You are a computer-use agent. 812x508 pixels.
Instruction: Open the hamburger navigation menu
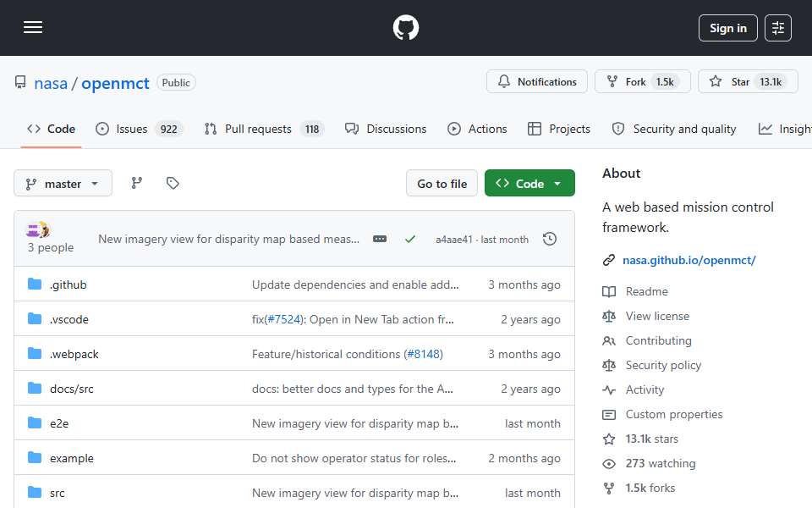pos(33,27)
